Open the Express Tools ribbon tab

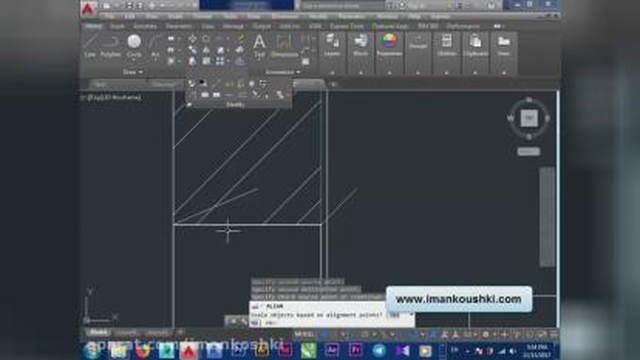[x=347, y=26]
